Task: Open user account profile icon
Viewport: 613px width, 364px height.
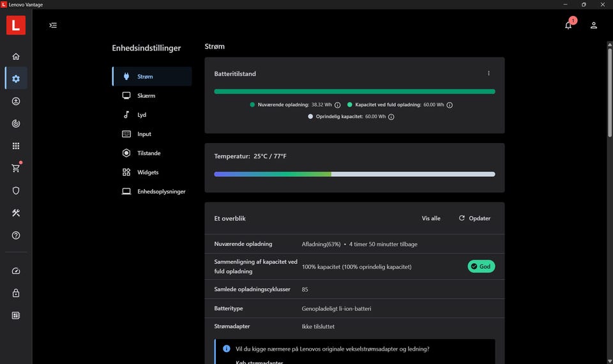Action: pyautogui.click(x=593, y=26)
